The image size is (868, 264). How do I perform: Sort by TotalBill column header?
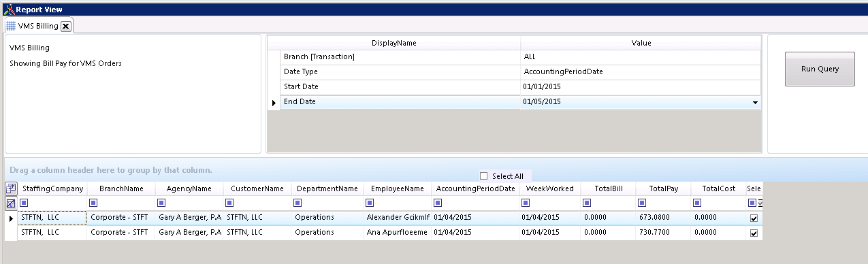pos(609,188)
